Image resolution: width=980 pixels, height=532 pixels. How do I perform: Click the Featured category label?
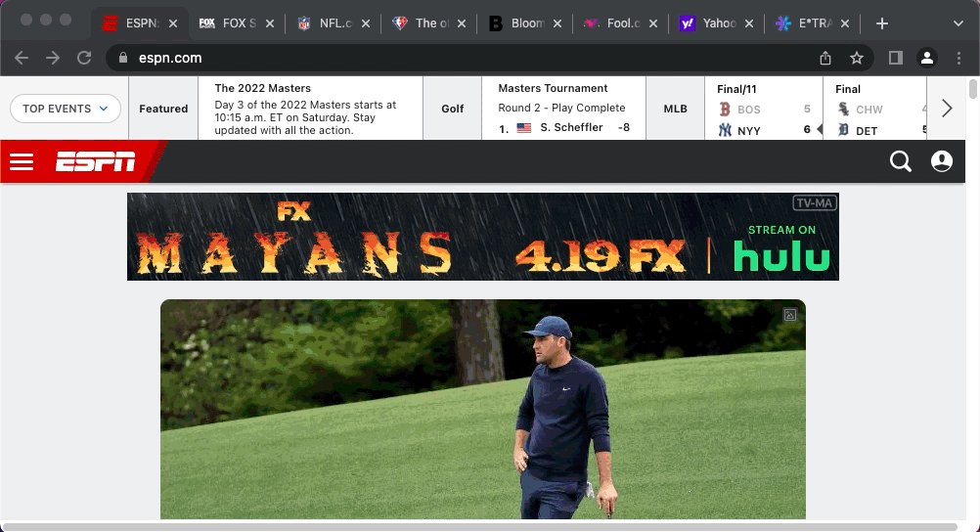163,109
